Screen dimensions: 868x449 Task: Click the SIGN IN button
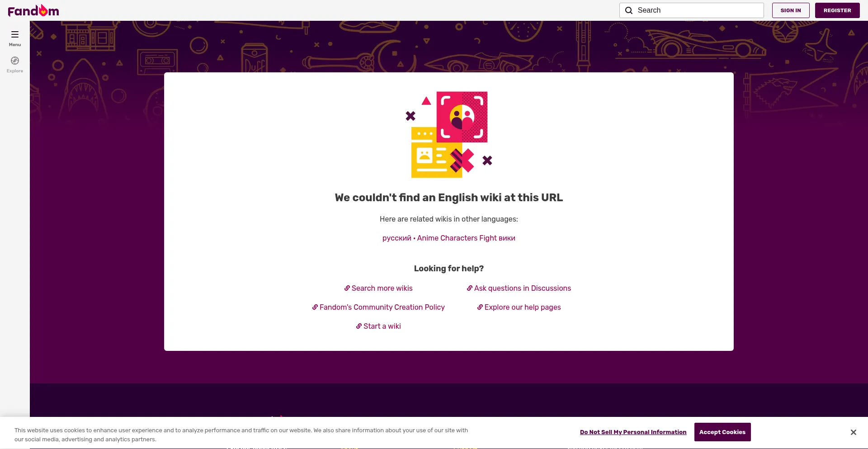tap(791, 10)
